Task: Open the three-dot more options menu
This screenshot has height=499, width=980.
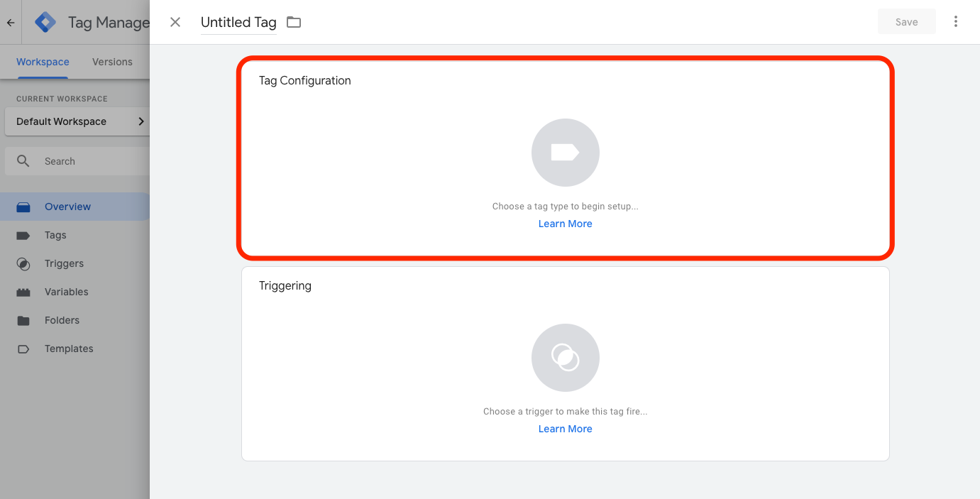Action: (x=956, y=22)
